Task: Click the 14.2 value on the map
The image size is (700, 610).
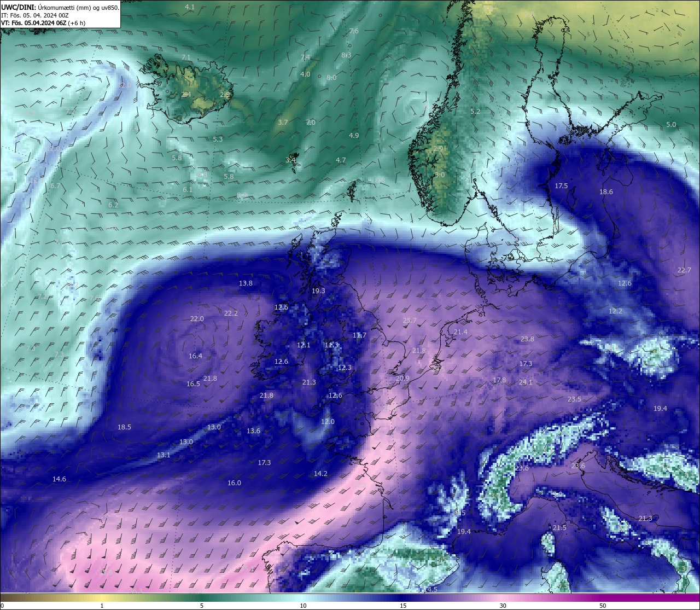Action: pos(320,474)
